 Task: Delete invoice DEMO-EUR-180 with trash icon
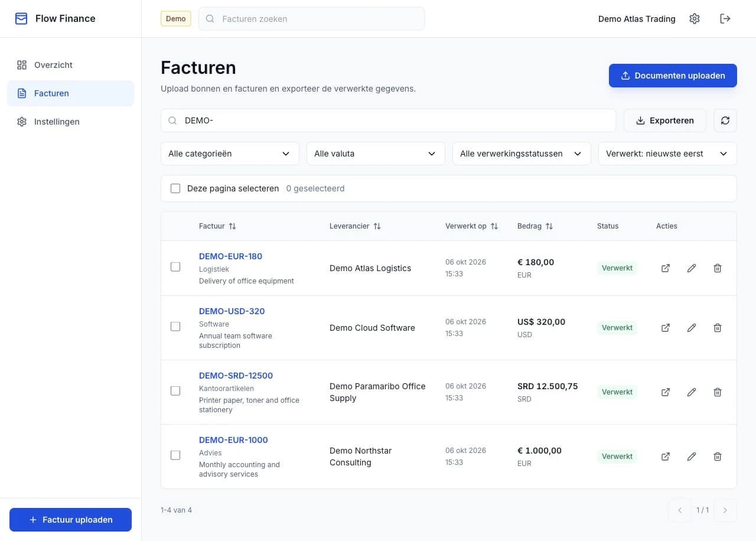point(718,268)
